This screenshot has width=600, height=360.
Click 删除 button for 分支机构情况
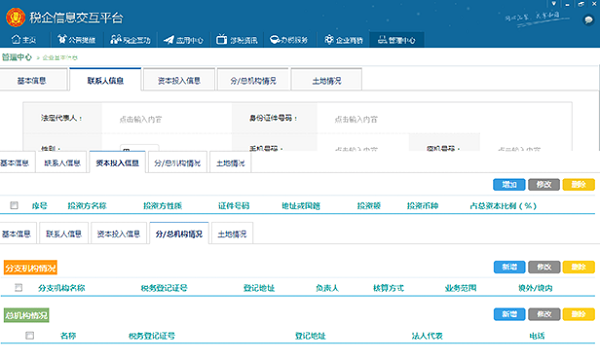coord(579,267)
